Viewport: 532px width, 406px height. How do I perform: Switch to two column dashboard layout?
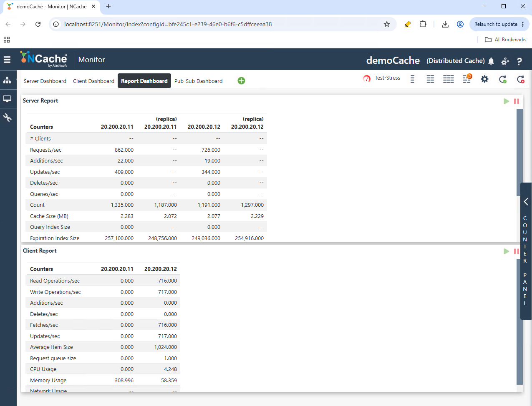click(x=430, y=79)
